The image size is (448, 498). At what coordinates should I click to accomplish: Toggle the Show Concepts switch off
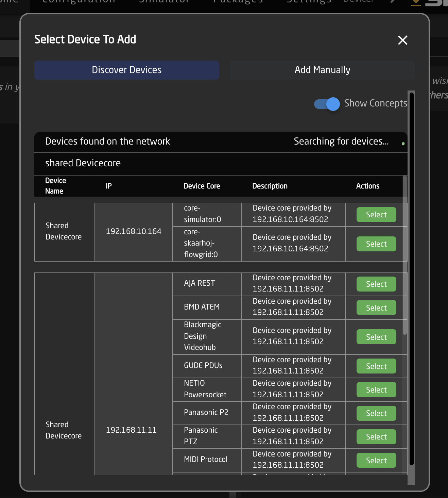[327, 104]
